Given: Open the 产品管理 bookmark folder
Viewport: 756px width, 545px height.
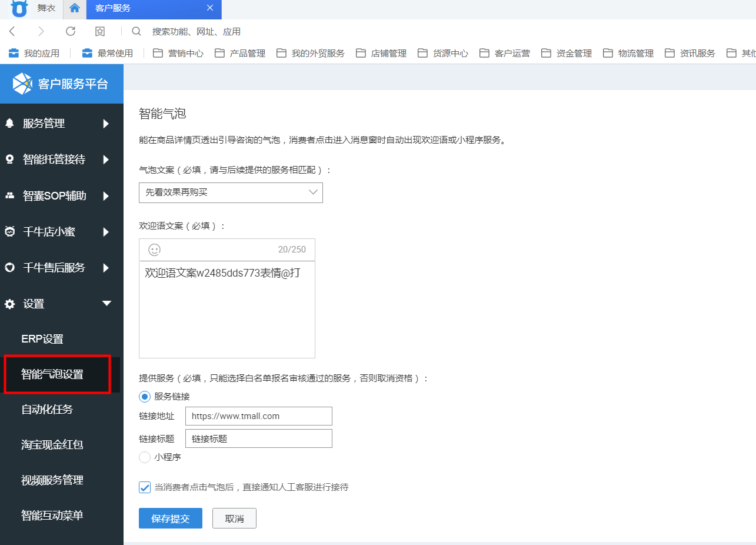Looking at the screenshot, I should [x=240, y=53].
